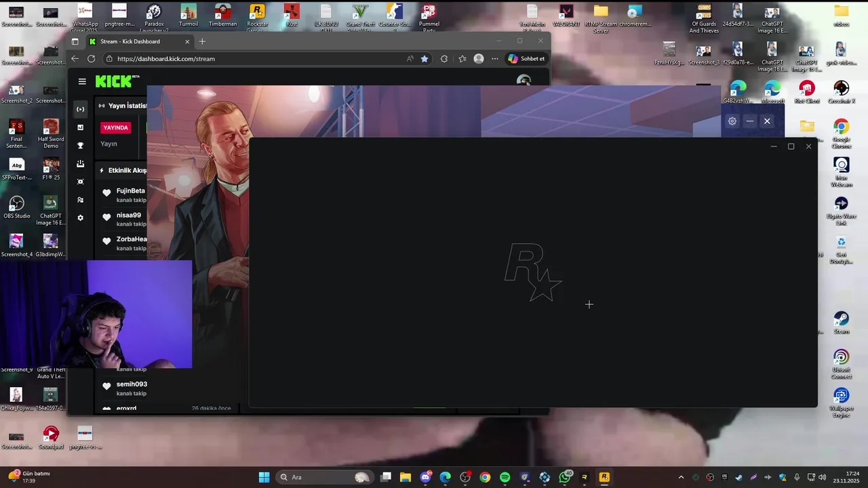Open the VALORANT desktop shortcut

[566, 16]
